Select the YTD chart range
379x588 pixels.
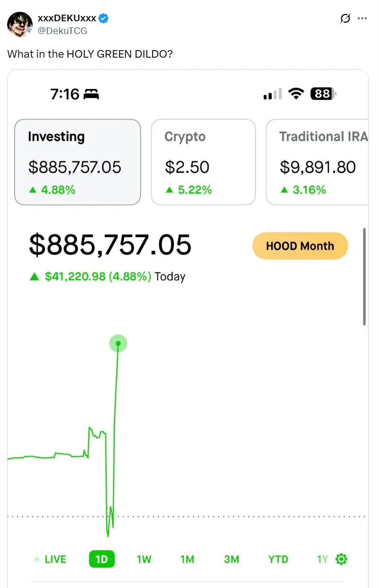coord(278,559)
